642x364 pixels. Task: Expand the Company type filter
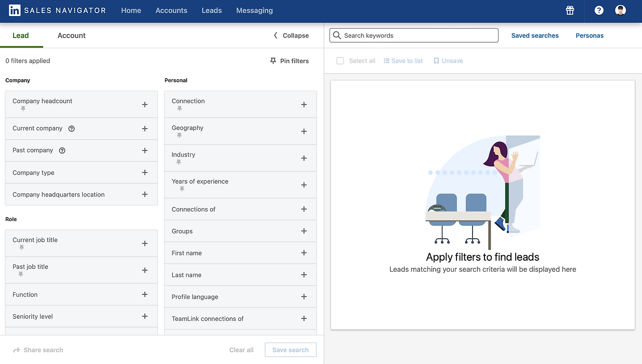[145, 172]
